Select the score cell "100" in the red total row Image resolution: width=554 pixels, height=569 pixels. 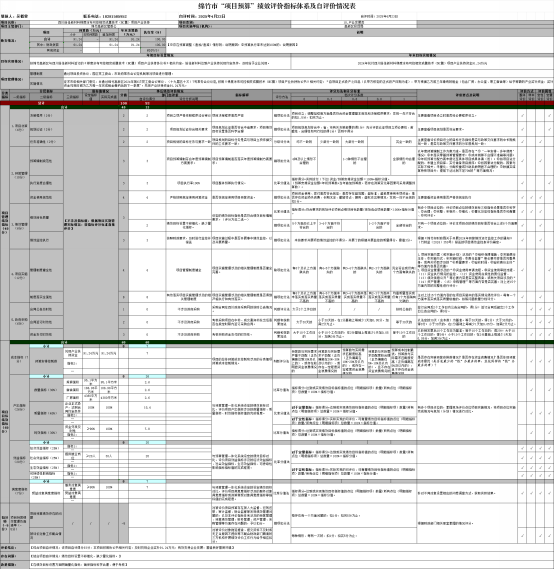tap(123, 103)
